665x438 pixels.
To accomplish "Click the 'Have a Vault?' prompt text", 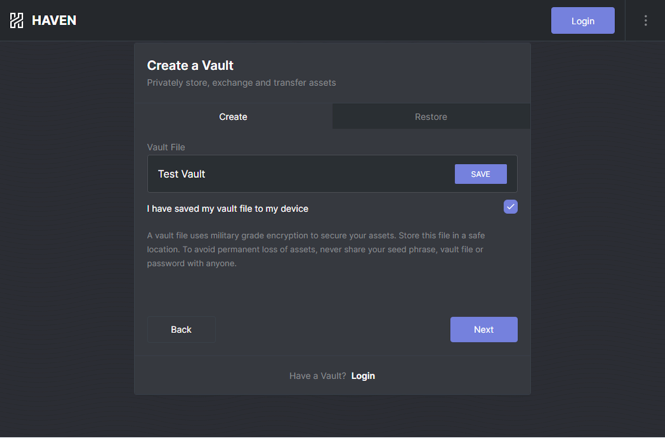I will point(318,376).
